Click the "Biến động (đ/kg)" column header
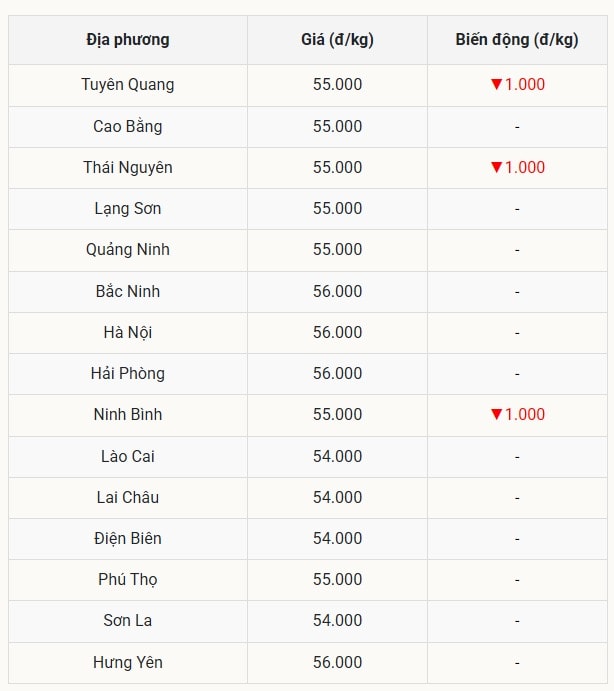Image resolution: width=614 pixels, height=691 pixels. pyautogui.click(x=516, y=40)
